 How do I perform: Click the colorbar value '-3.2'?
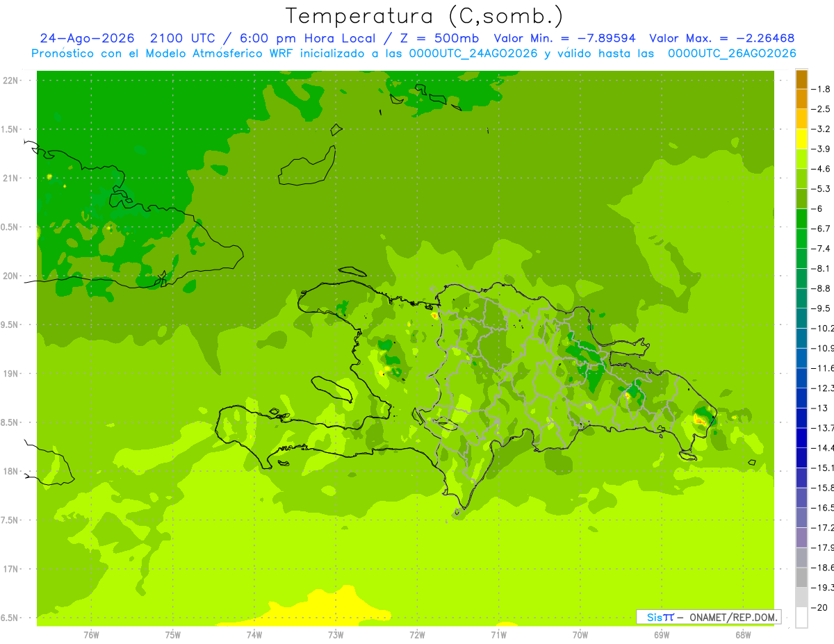click(x=820, y=129)
